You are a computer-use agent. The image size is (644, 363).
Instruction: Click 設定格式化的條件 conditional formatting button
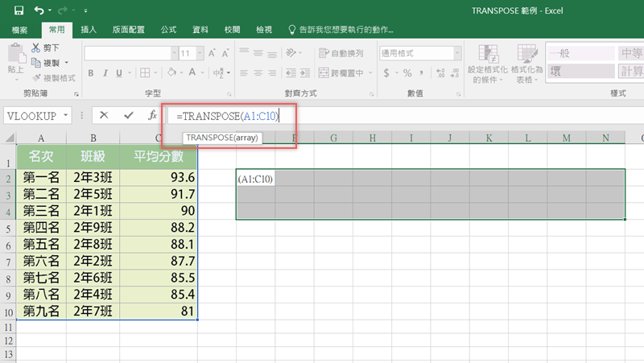[487, 64]
